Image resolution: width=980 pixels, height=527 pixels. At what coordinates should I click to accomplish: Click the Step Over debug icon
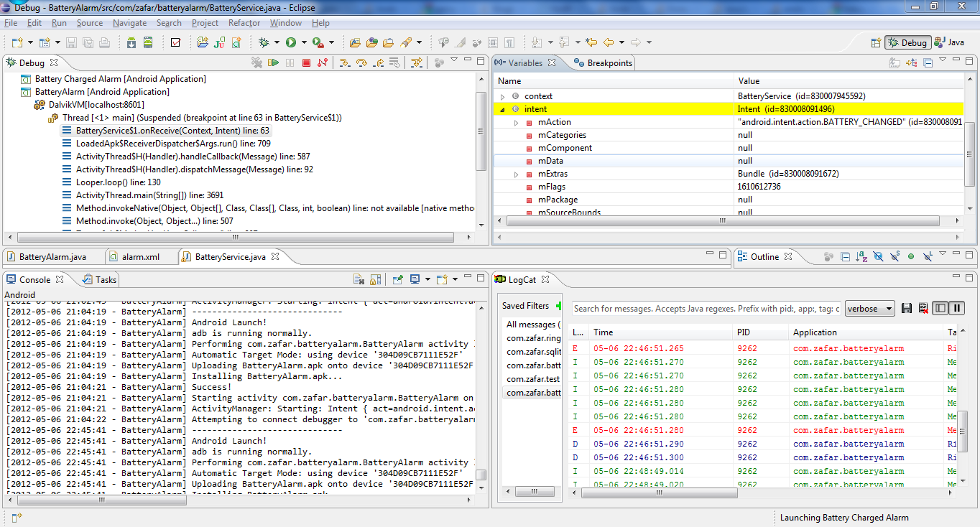tap(361, 63)
